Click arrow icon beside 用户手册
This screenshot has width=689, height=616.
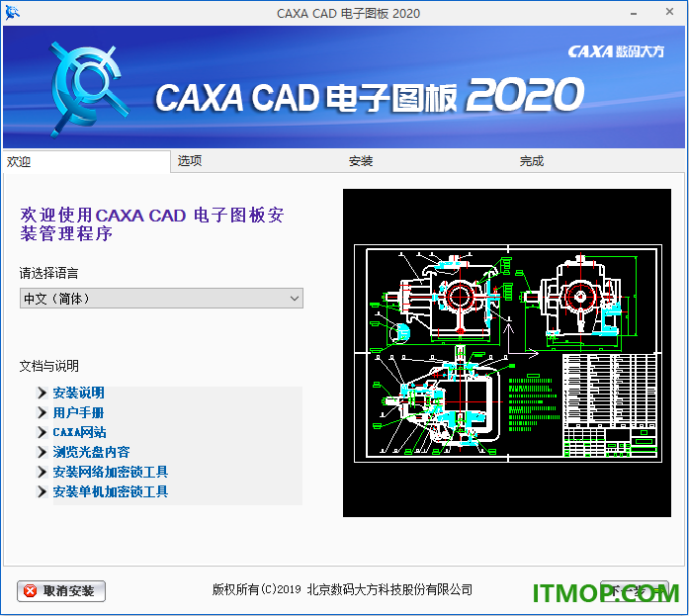click(42, 412)
